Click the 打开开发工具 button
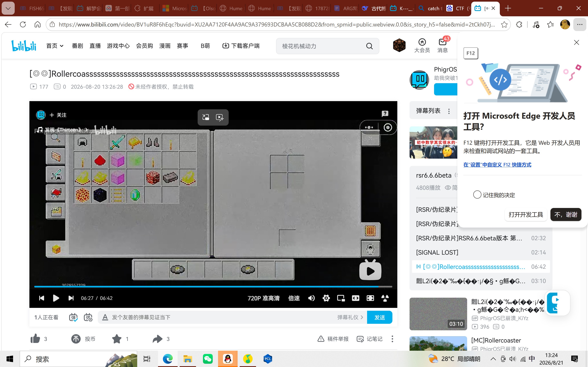 pyautogui.click(x=526, y=214)
